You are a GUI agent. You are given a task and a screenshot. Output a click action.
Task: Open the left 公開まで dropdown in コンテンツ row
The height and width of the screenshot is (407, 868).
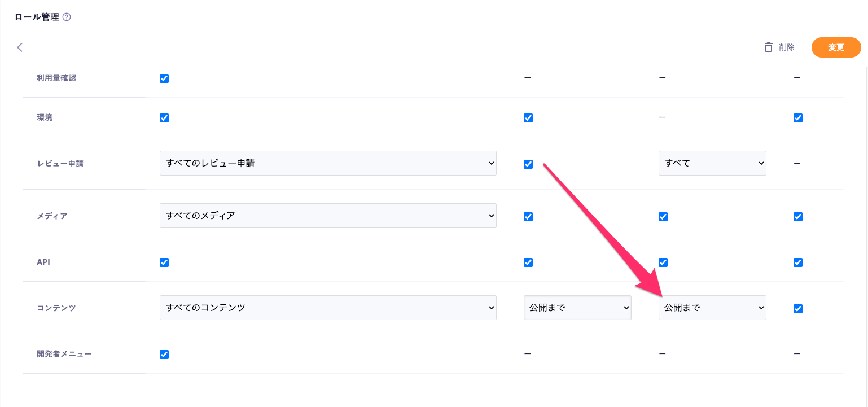tap(577, 308)
